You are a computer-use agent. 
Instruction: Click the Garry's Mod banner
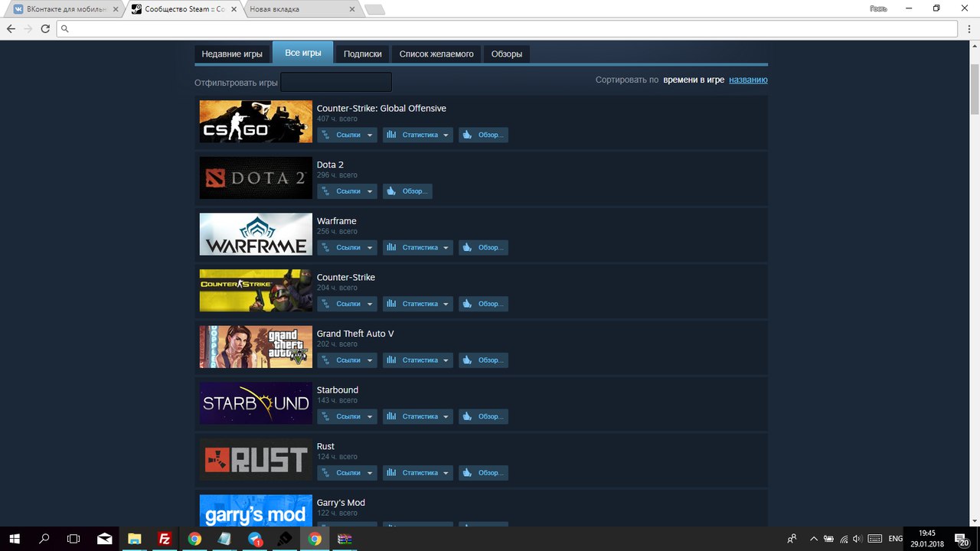click(256, 510)
